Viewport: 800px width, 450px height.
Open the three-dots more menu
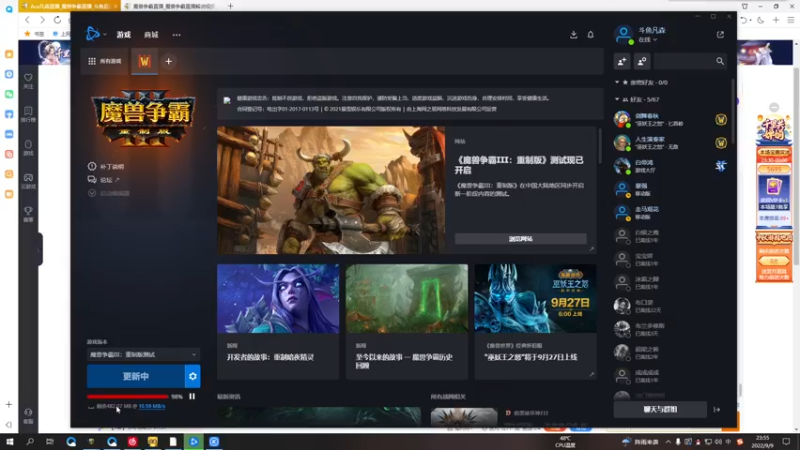click(177, 35)
